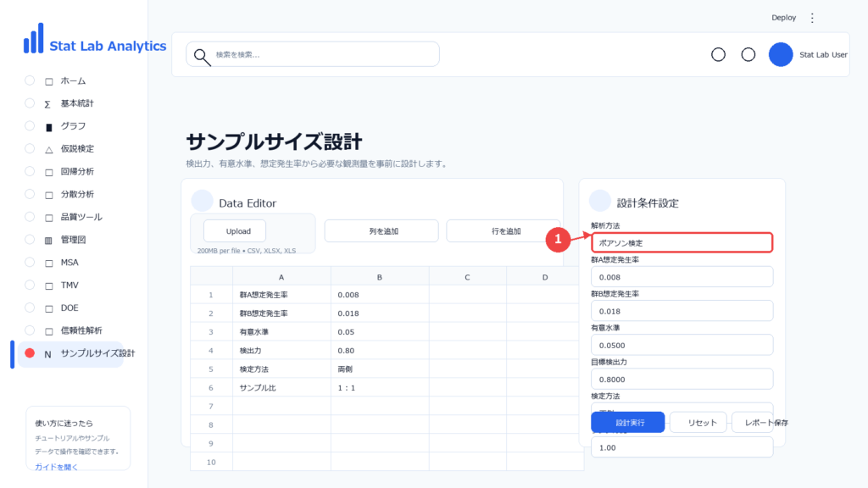Viewport: 868px width, 488px height.
Task: Click the 行を追加 button
Action: (x=504, y=230)
